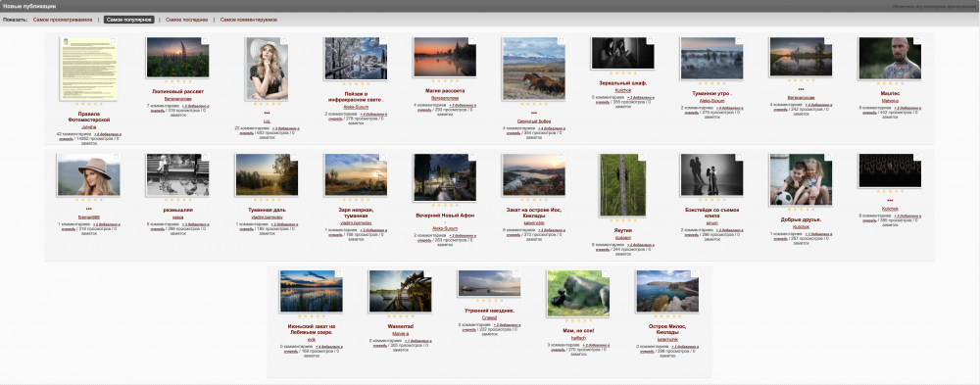The width and height of the screenshot is (980, 385).
Task: Open the Бэкстейдж silhouette couple thumbnail
Action: [x=711, y=175]
